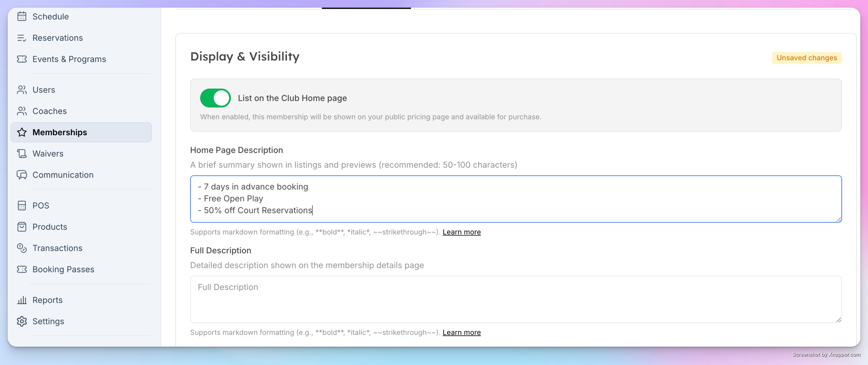Click inside the Home Page Description textarea
Viewport: 868px width, 365px height.
516,199
